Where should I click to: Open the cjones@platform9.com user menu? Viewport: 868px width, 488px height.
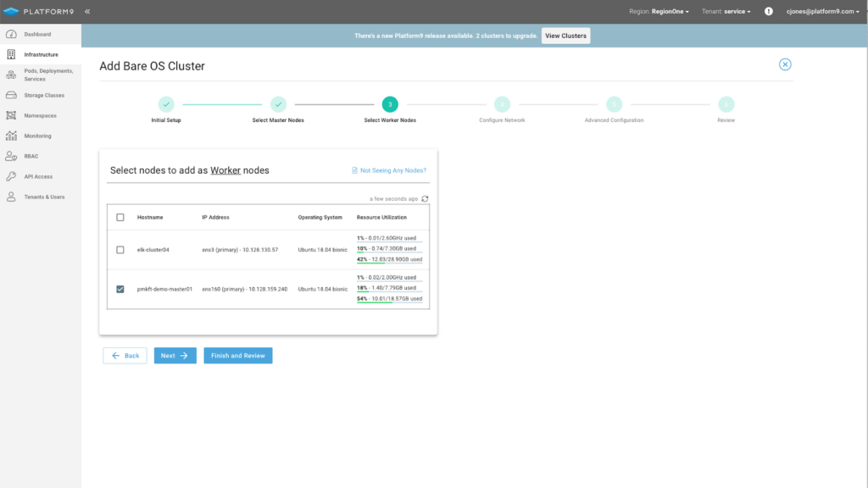pyautogui.click(x=822, y=12)
